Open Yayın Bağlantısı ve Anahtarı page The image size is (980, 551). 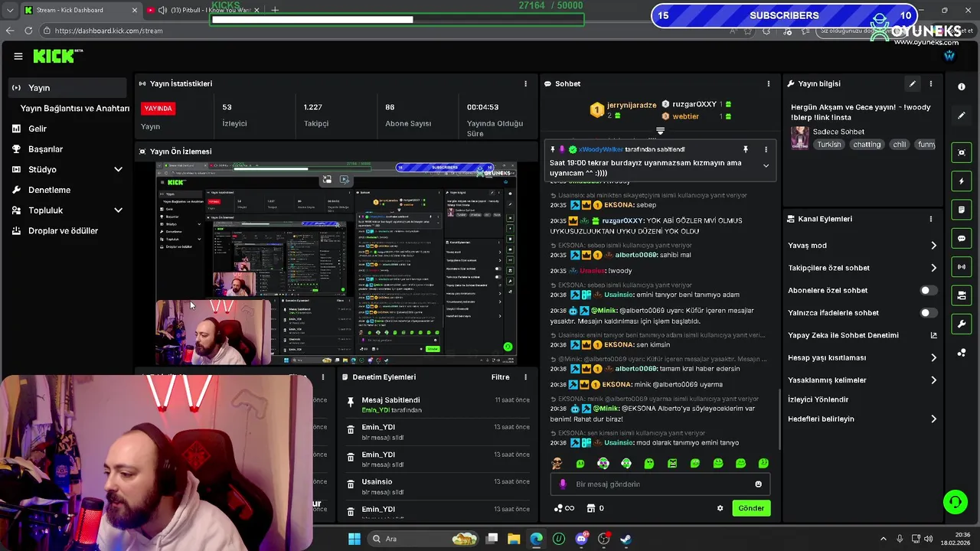(74, 108)
